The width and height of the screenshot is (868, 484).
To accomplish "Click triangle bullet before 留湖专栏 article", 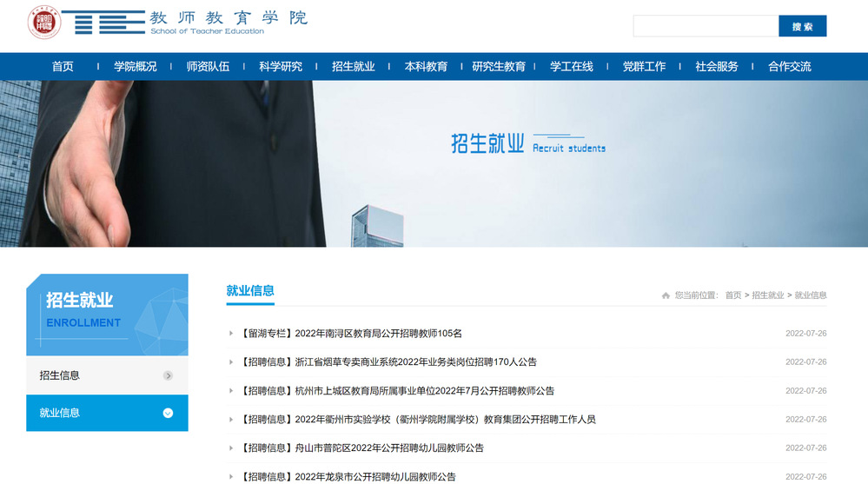I will (231, 333).
